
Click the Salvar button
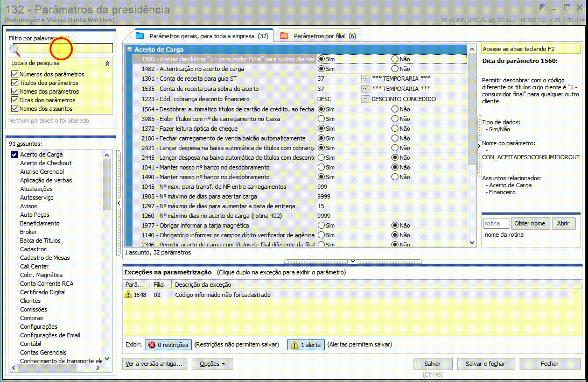coord(433,364)
